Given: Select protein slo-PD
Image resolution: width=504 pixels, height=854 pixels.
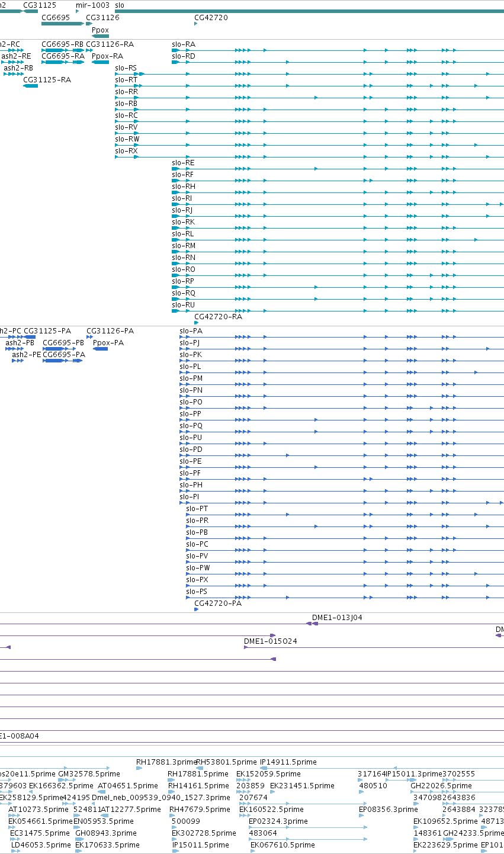Looking at the screenshot, I should 191,450.
